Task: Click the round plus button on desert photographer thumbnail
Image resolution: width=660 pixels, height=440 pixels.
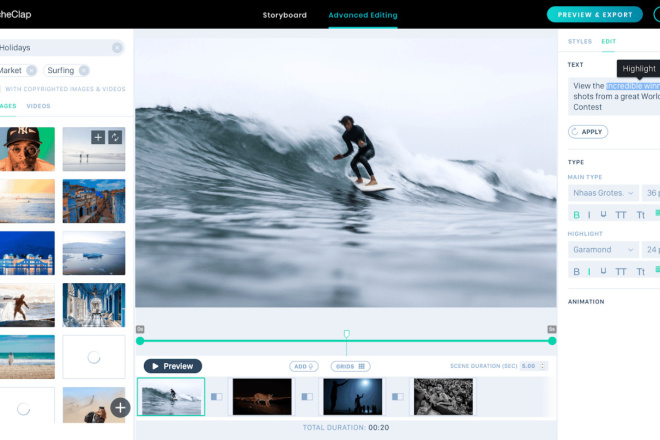Action: point(120,408)
